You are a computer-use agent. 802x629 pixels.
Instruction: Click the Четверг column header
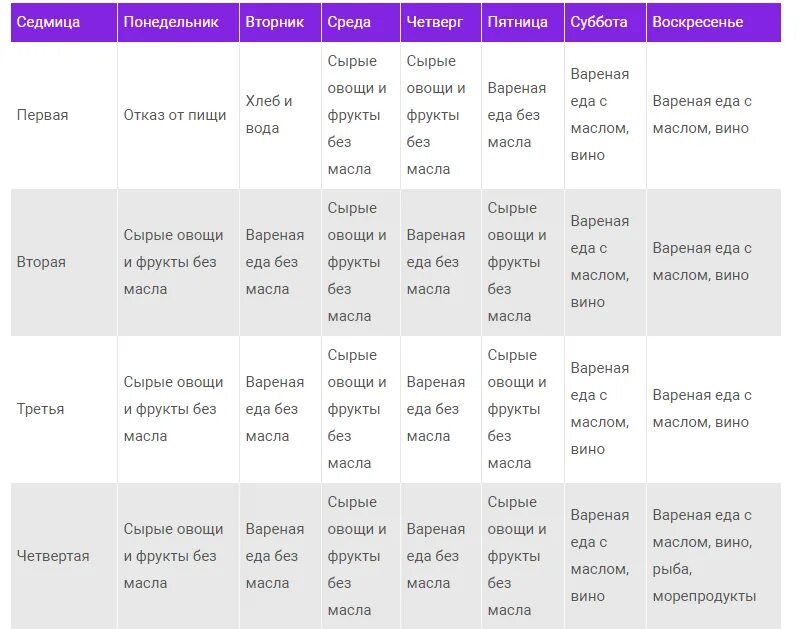(x=441, y=22)
